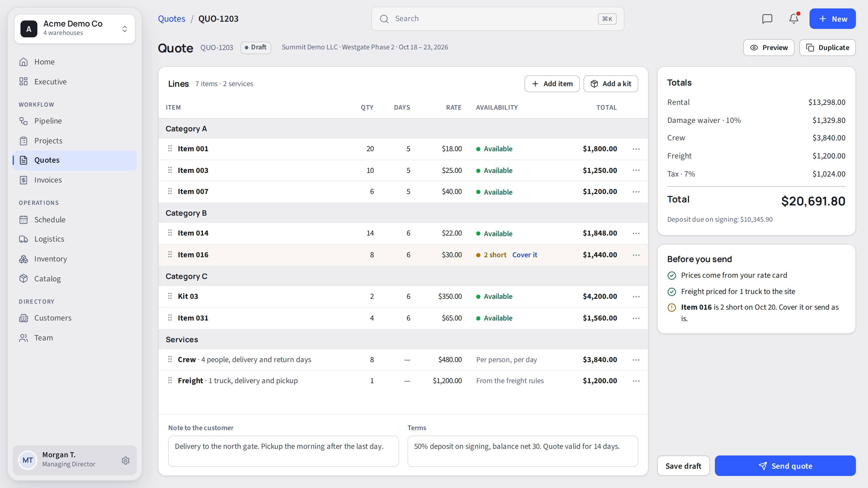
Task: Open the notifications bell
Action: (794, 19)
